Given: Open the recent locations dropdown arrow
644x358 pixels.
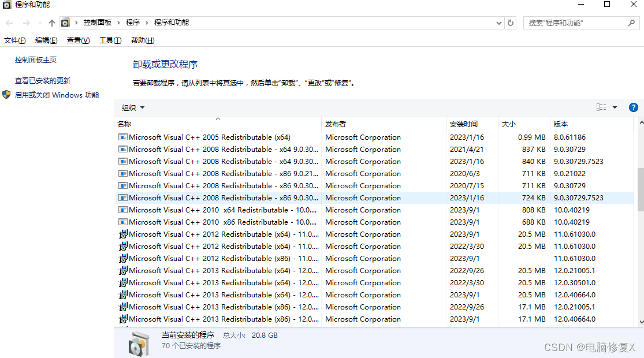Looking at the screenshot, I should pyautogui.click(x=40, y=23).
